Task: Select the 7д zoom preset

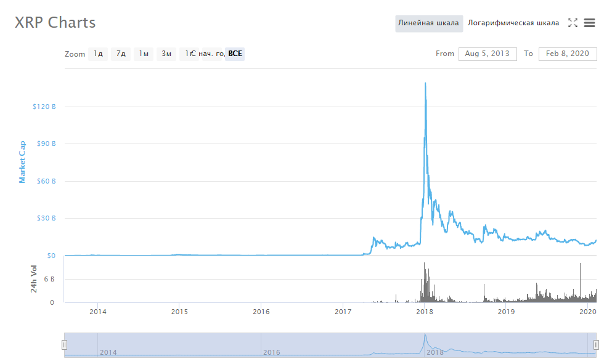Action: (120, 54)
